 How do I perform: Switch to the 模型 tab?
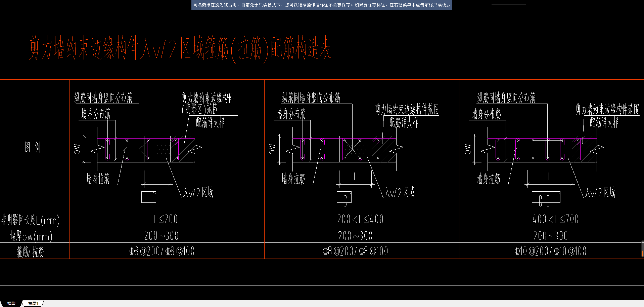pyautogui.click(x=11, y=303)
